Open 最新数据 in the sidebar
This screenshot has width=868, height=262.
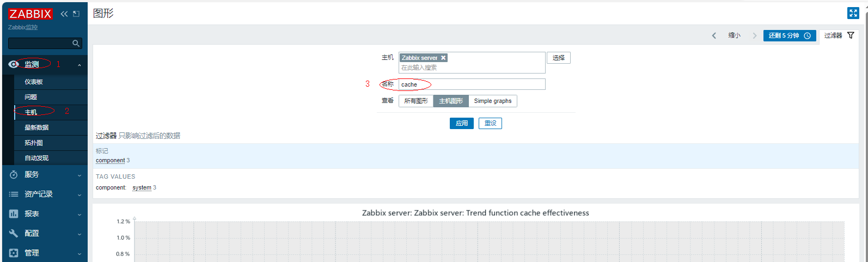(x=36, y=127)
